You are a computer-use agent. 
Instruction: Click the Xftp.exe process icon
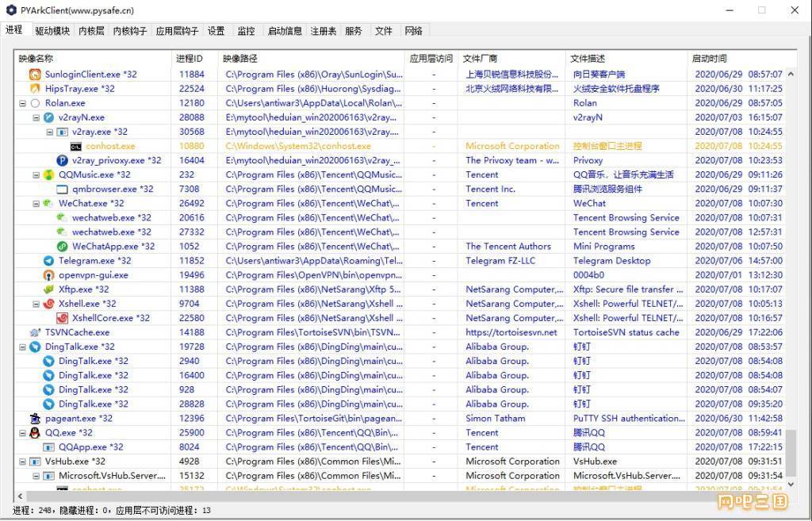pyautogui.click(x=48, y=289)
